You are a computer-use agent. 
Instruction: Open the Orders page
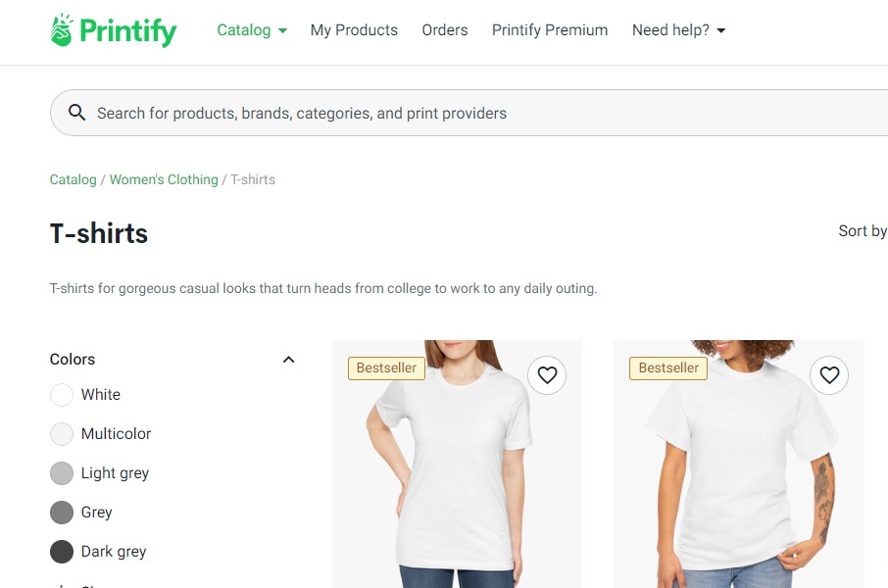pos(445,30)
